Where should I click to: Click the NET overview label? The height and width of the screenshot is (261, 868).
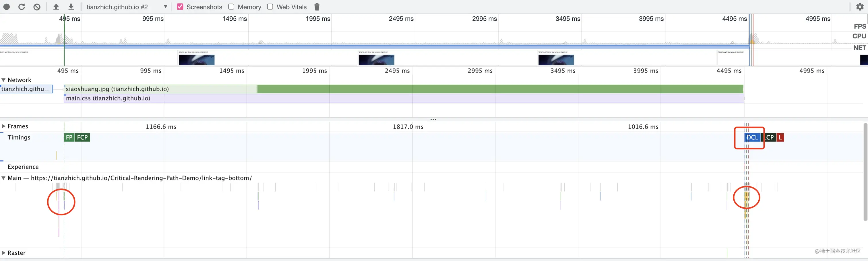pos(860,48)
